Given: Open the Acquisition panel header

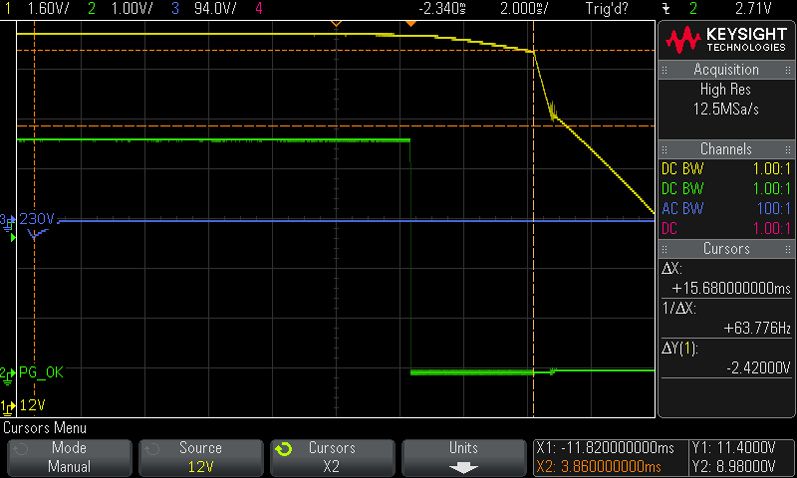Looking at the screenshot, I should point(726,70).
